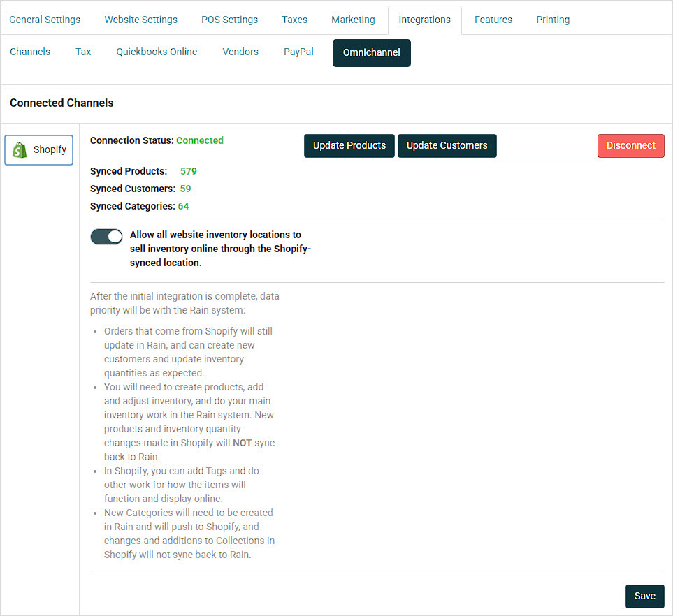673x616 pixels.
Task: Click the synced customers count 59
Action: click(x=185, y=189)
